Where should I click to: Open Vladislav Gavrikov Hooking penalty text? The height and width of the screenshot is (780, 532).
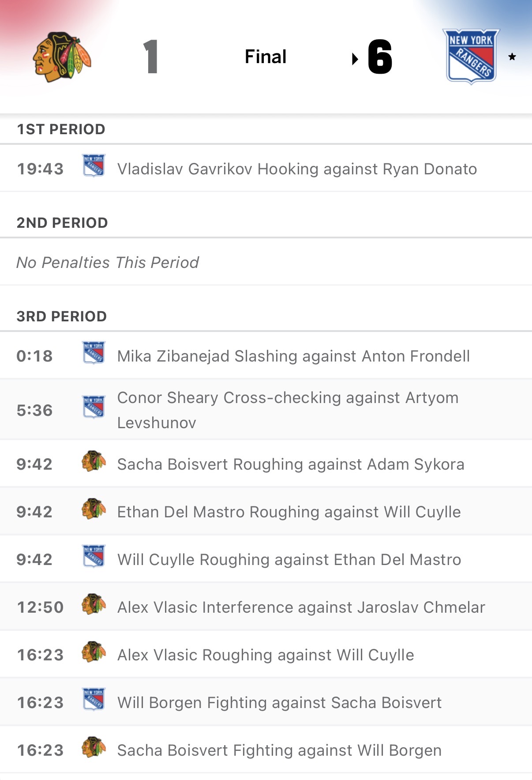(297, 169)
